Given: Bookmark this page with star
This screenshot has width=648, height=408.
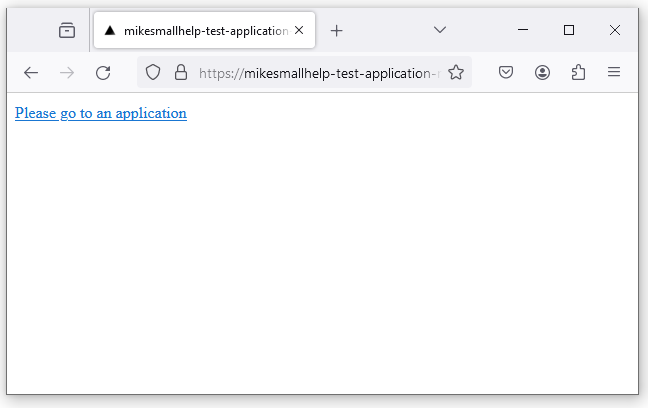Looking at the screenshot, I should point(456,72).
